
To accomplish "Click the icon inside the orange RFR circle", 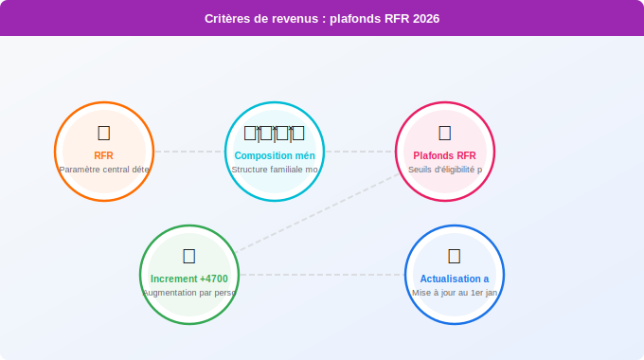I will point(104,134).
